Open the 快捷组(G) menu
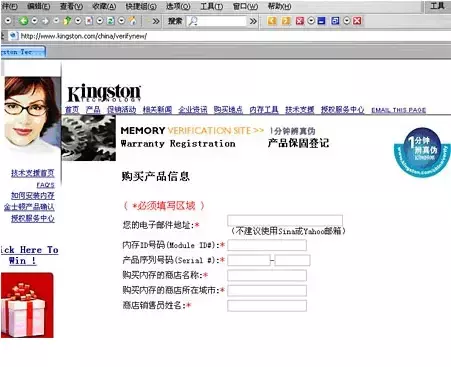The width and height of the screenshot is (451, 367). (x=141, y=6)
